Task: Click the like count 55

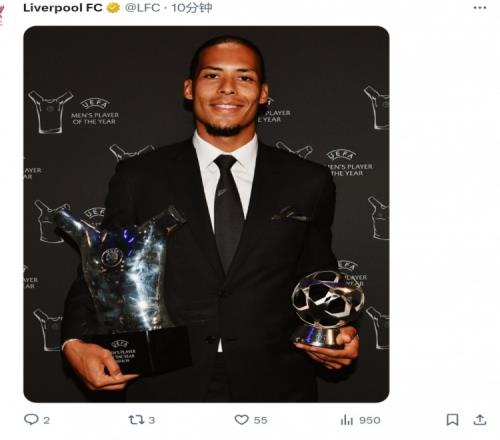Action: 260,420
